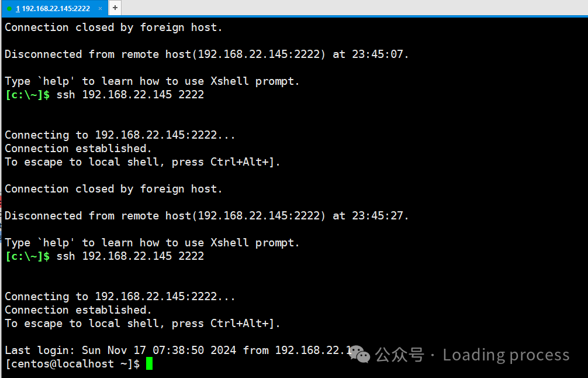
Task: Click the 'Loading process' watermark text
Action: point(506,355)
